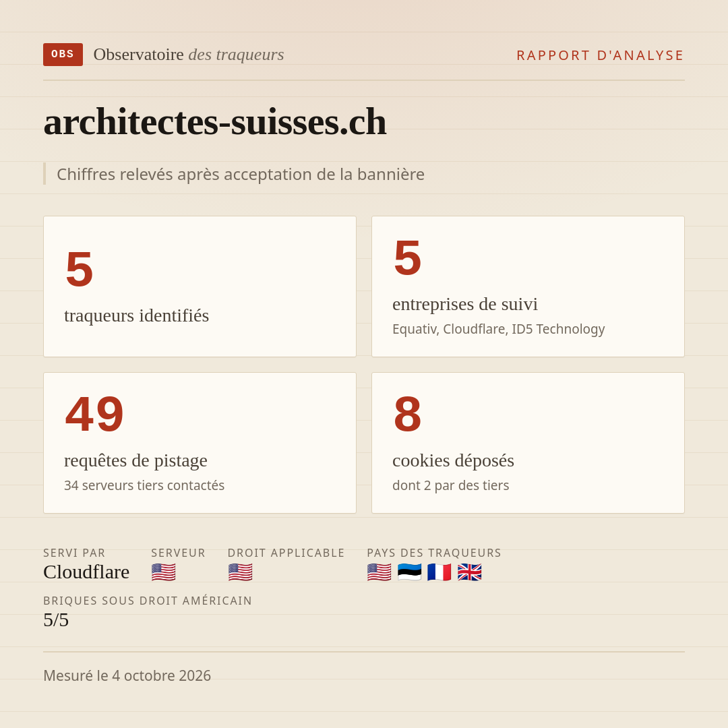This screenshot has height=728, width=728.
Task: Click the number 5 above entreprises de suivi
Action: [x=408, y=258]
